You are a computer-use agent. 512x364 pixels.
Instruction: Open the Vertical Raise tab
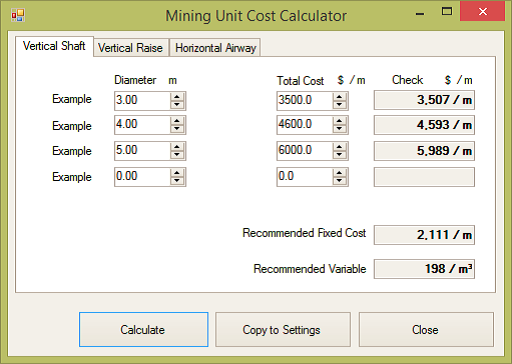pos(130,48)
